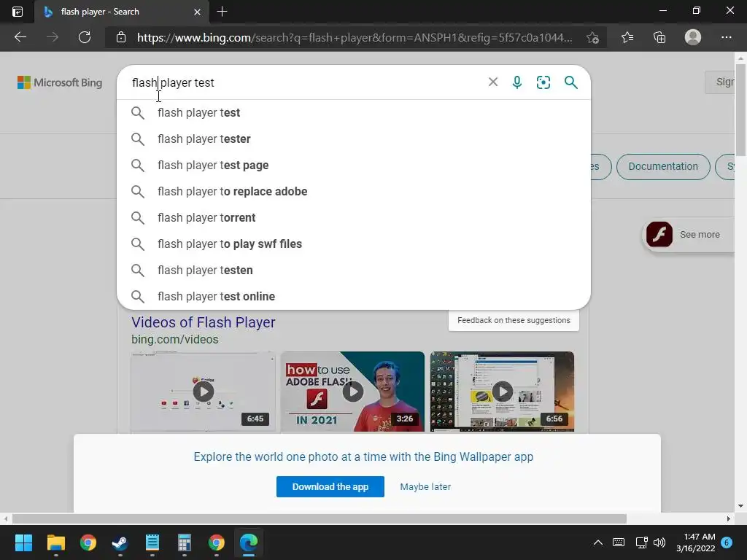Viewport: 747px width, 560px height.
Task: Clear the search box text
Action: click(x=493, y=82)
